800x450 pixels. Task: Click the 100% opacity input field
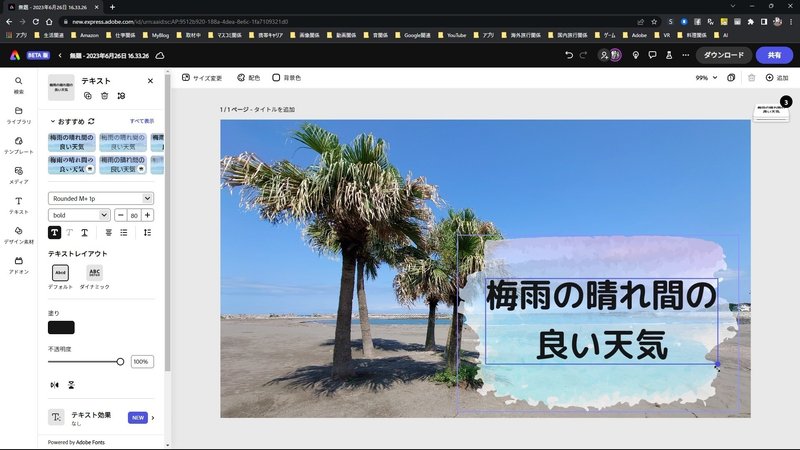142,362
